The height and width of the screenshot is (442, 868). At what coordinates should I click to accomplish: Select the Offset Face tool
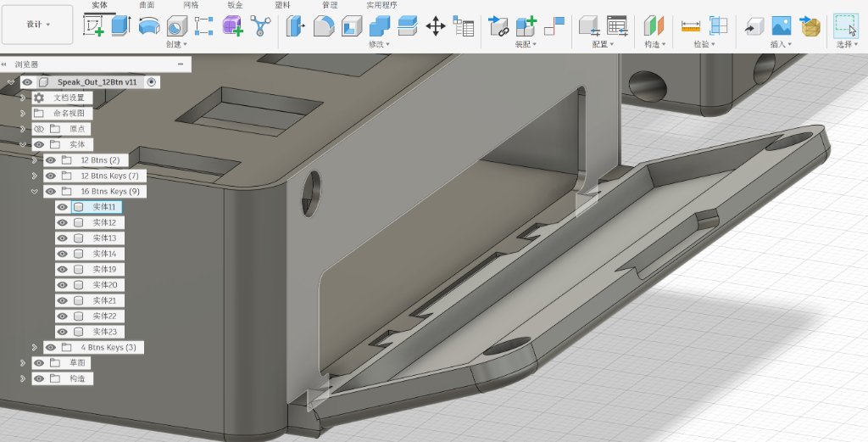coord(408,25)
